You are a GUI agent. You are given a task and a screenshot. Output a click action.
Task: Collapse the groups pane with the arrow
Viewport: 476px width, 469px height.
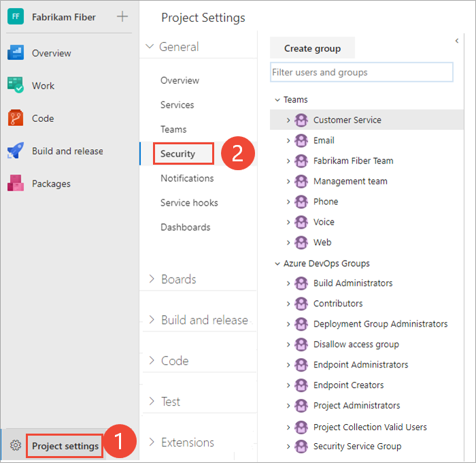(457, 41)
